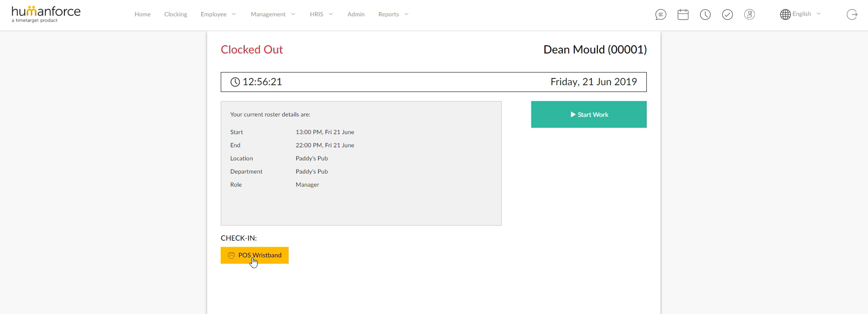Open the messages chat bubble icon
The width and height of the screenshot is (868, 314).
(x=661, y=14)
